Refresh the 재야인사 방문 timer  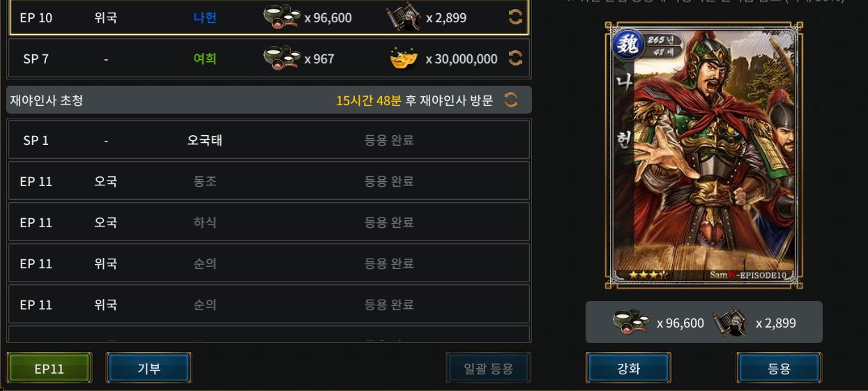click(x=511, y=100)
